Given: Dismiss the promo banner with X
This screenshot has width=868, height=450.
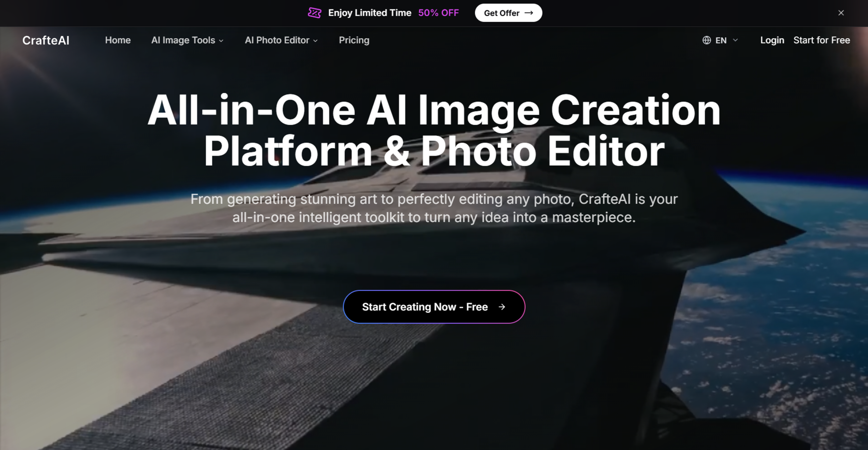Looking at the screenshot, I should click(841, 13).
